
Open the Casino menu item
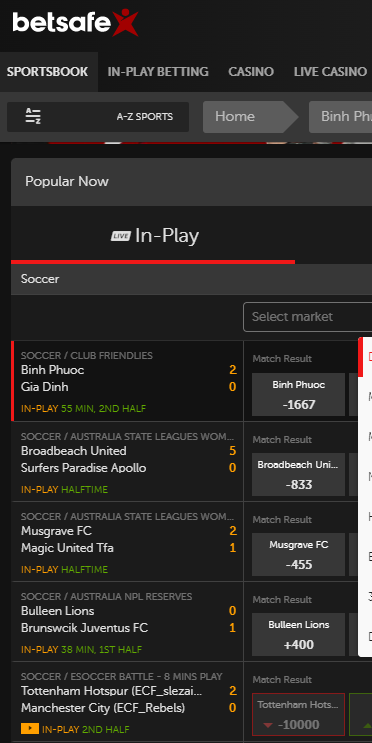251,72
